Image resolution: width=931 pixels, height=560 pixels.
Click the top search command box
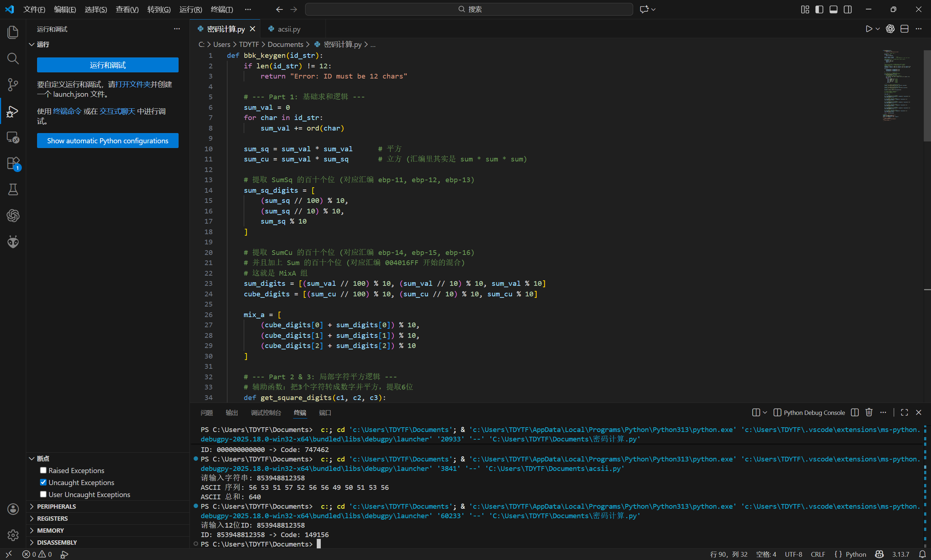tap(469, 9)
